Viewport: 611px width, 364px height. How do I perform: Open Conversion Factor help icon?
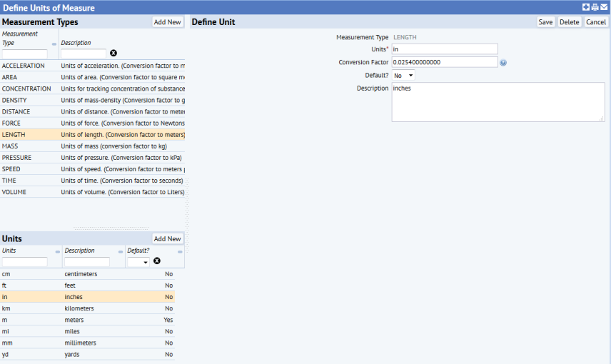pyautogui.click(x=503, y=62)
